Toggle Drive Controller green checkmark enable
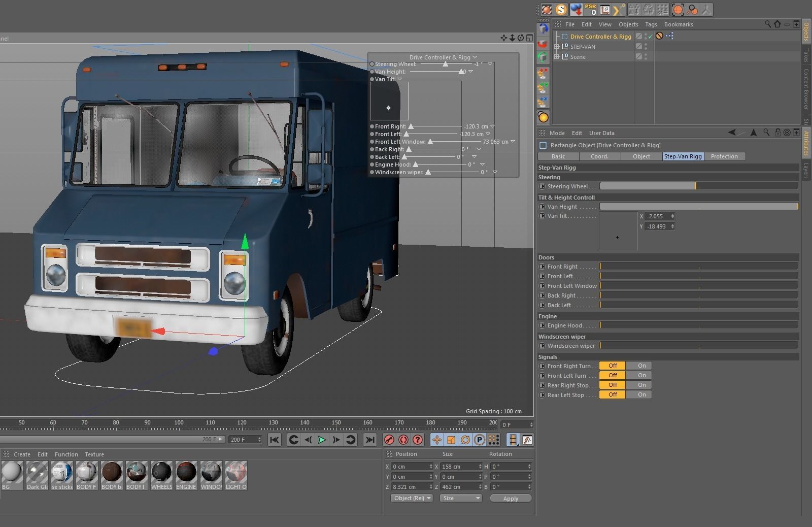The height and width of the screenshot is (527, 812). click(650, 37)
